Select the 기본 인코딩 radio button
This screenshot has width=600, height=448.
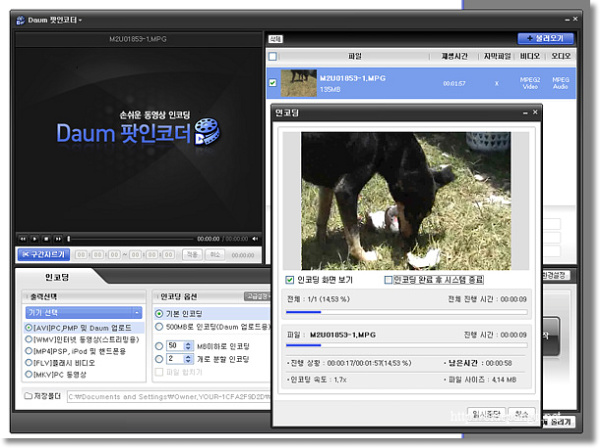159,314
